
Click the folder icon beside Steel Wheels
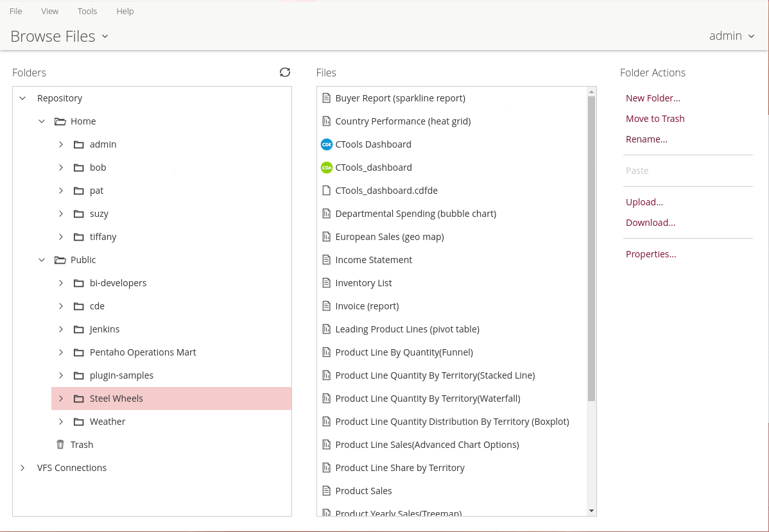coord(79,399)
